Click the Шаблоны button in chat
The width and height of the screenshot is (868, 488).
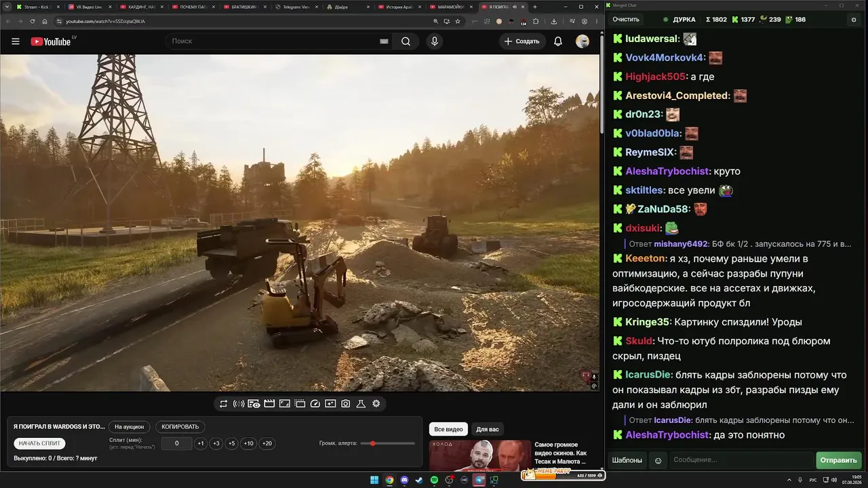coord(627,460)
